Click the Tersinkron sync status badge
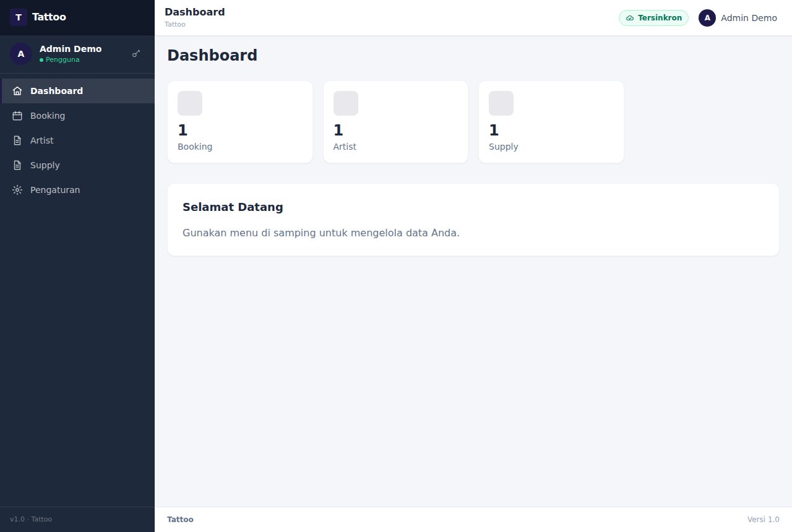Viewport: 792px width, 532px height. [653, 18]
